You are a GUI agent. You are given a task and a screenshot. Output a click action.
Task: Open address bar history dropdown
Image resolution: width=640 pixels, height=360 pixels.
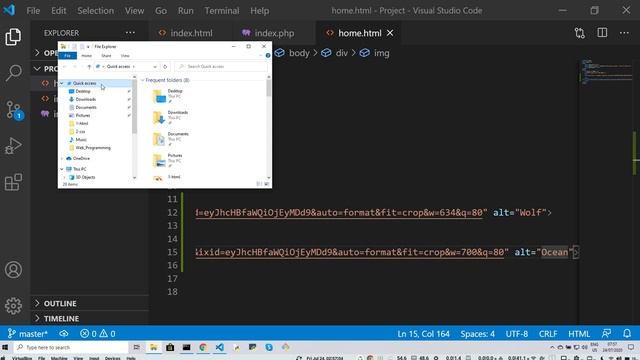point(155,67)
